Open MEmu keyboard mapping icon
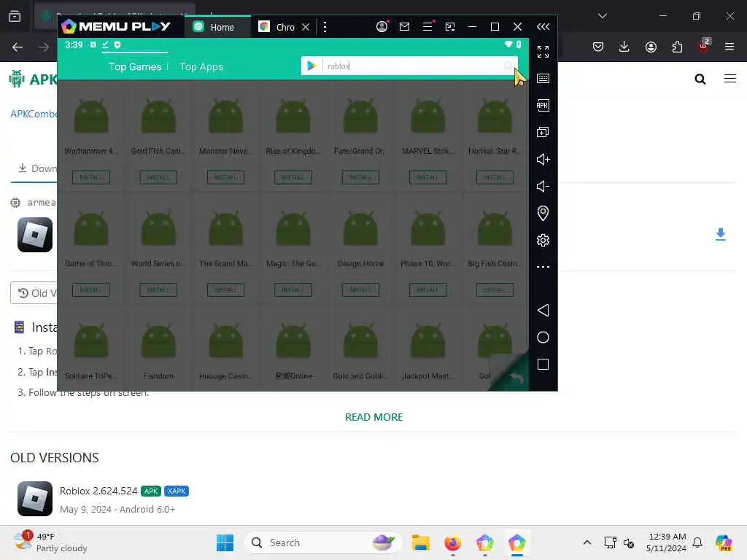Image resolution: width=747 pixels, height=560 pixels. point(543,79)
